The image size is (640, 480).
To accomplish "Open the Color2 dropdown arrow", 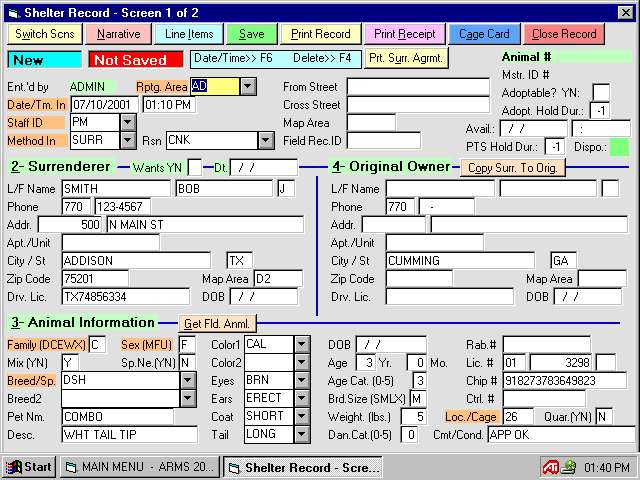I will click(302, 362).
